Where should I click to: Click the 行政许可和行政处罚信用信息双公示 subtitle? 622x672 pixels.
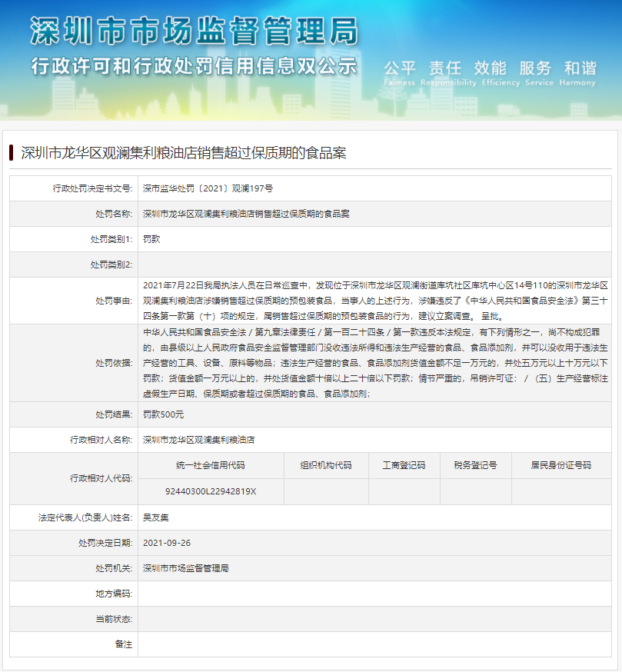point(194,66)
